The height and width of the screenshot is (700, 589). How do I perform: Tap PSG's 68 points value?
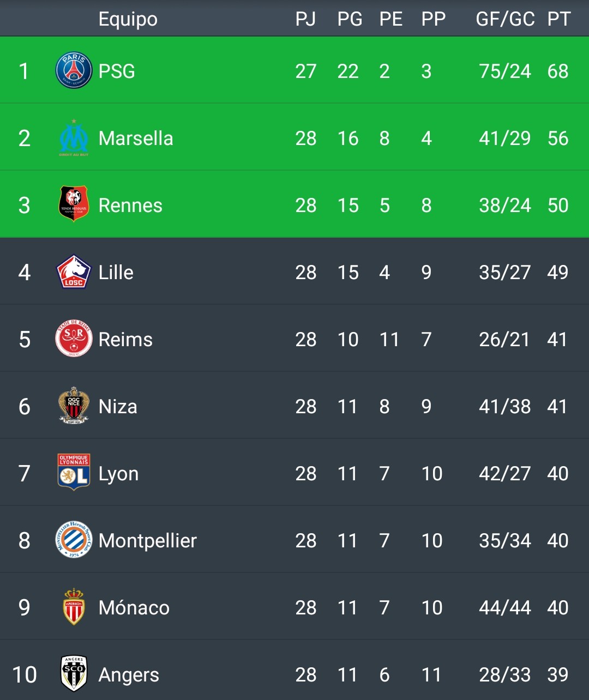(558, 71)
